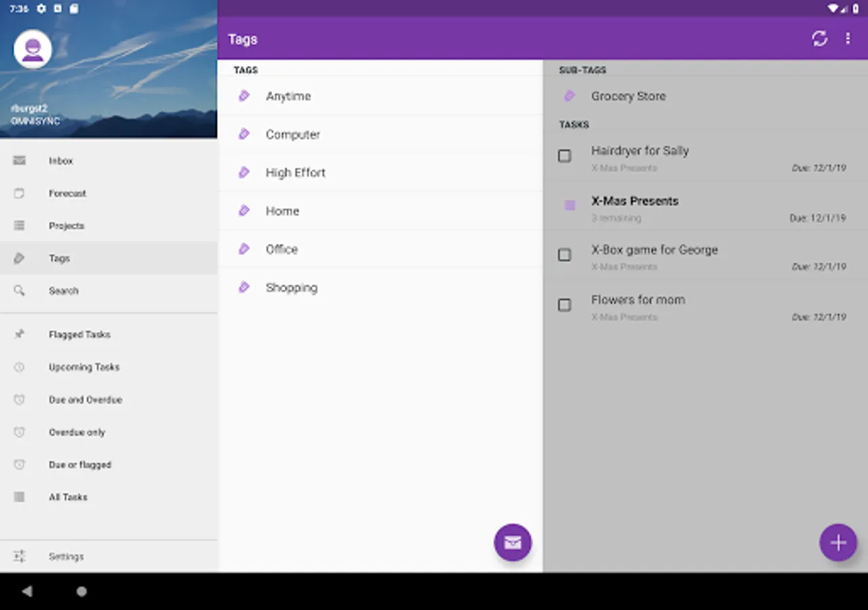The image size is (868, 610).
Task: Click the tag icon beside Computer
Action: tap(244, 134)
